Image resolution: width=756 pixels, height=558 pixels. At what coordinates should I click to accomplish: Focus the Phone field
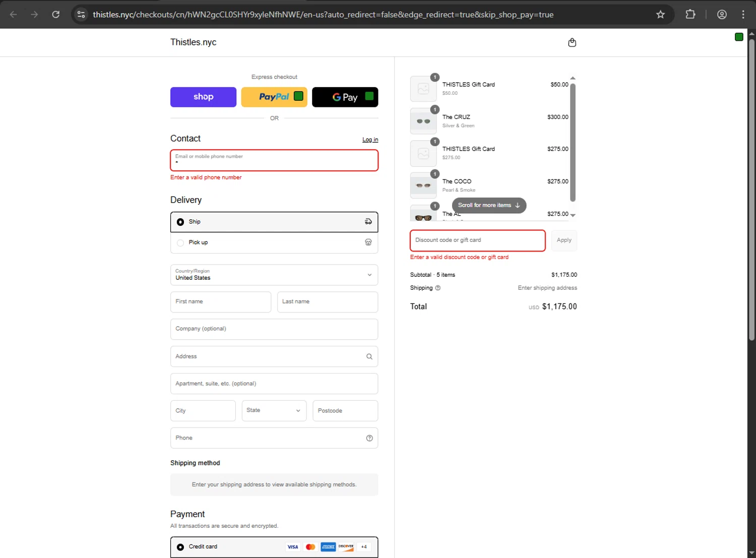(x=274, y=438)
